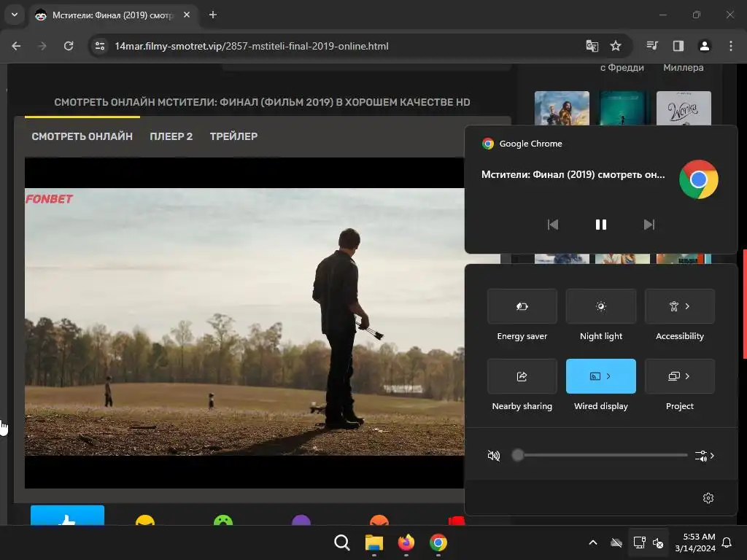Open site information icon in address bar
This screenshot has width=747, height=560.
click(x=99, y=46)
